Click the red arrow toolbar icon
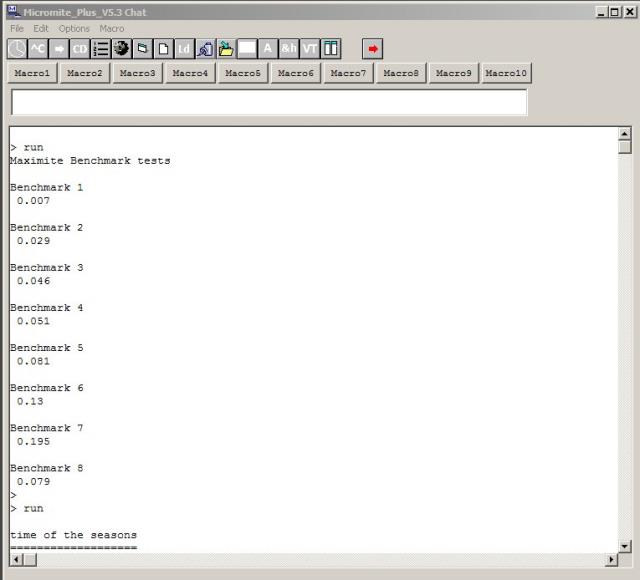 [372, 49]
